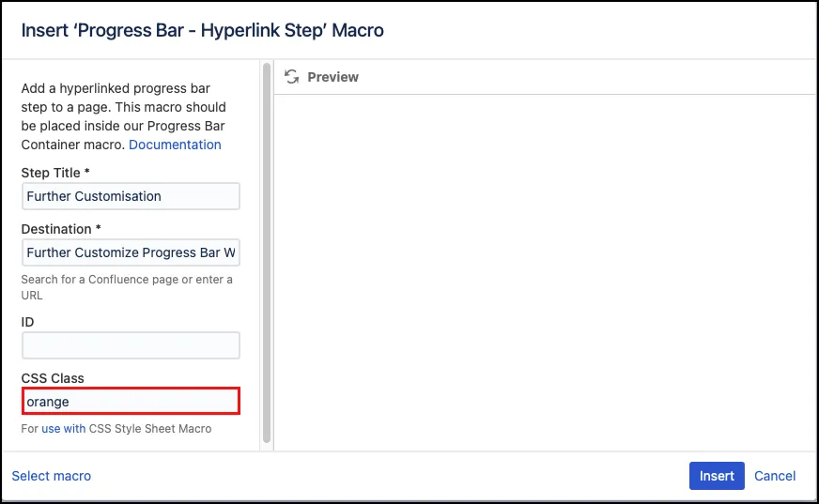Follow the 'use with' link
The width and height of the screenshot is (819, 504).
(63, 428)
